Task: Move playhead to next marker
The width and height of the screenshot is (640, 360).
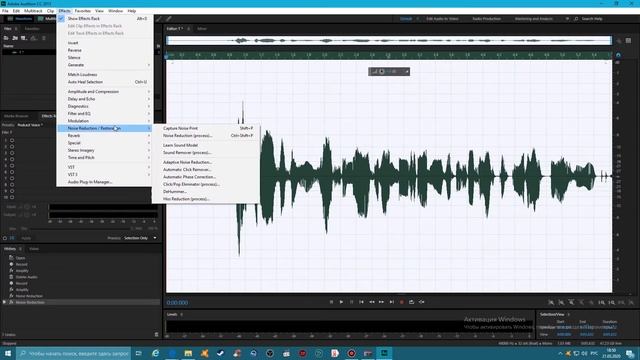Action: coord(391,302)
